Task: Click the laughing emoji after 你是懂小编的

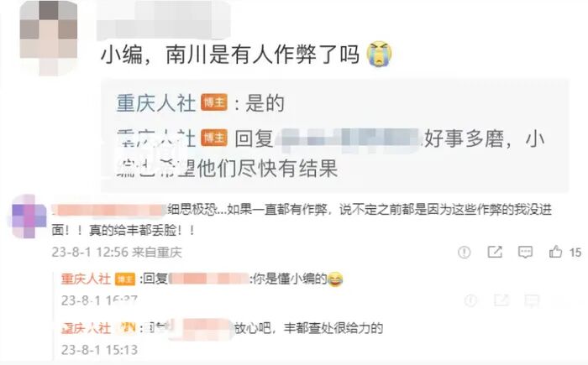Action: [335, 279]
